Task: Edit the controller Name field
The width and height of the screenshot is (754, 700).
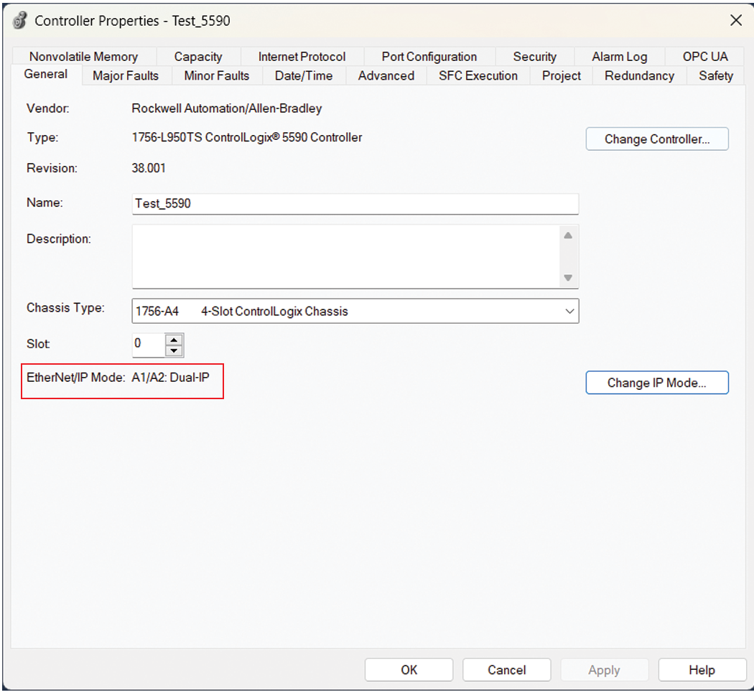Action: (355, 204)
